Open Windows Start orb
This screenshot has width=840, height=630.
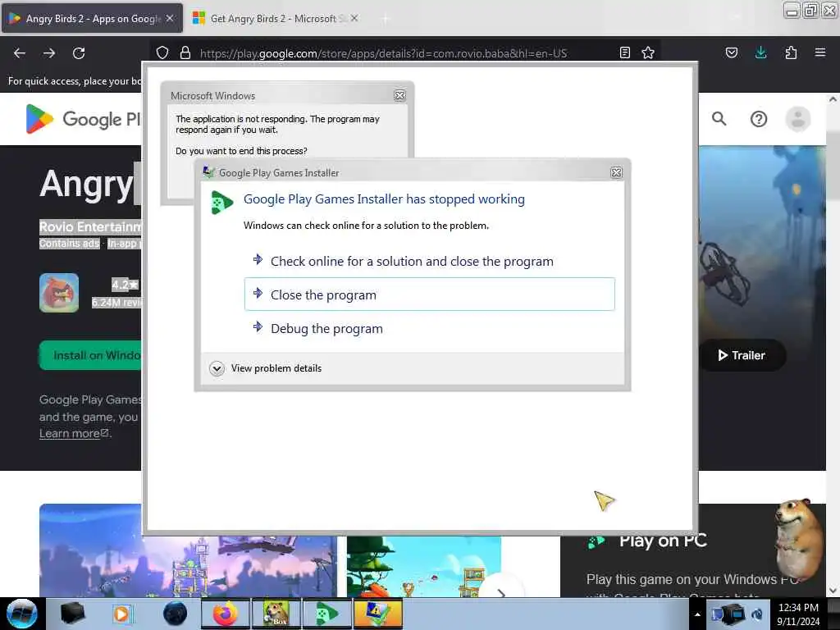(x=22, y=614)
